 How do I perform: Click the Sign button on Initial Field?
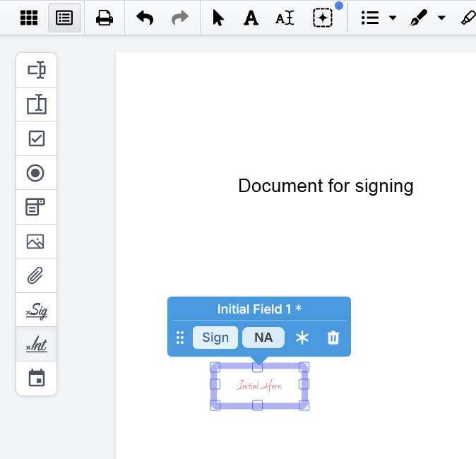[215, 338]
